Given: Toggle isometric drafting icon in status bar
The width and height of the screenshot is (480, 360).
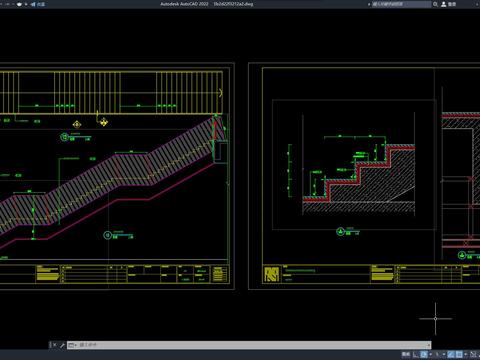Looking at the screenshot, I should tap(437, 354).
